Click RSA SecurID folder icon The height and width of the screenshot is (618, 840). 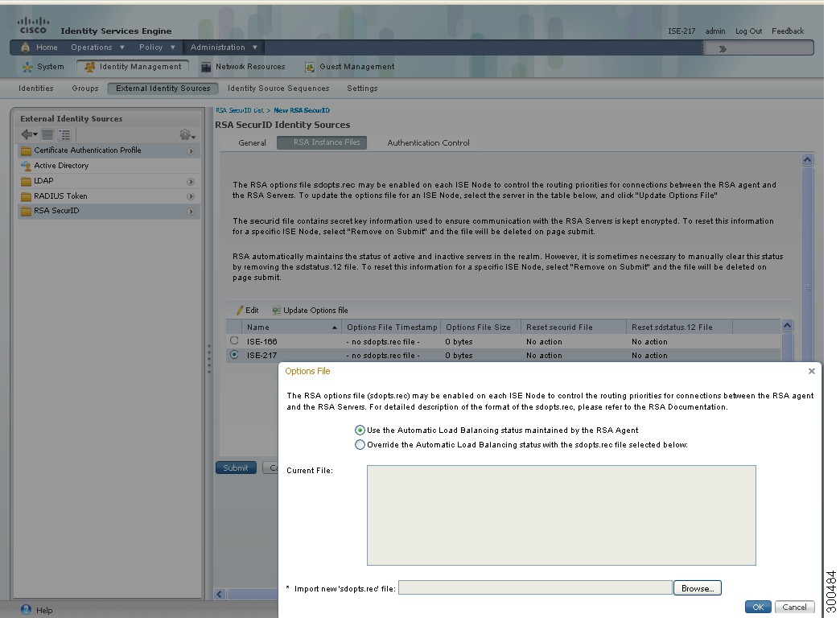pyautogui.click(x=26, y=211)
